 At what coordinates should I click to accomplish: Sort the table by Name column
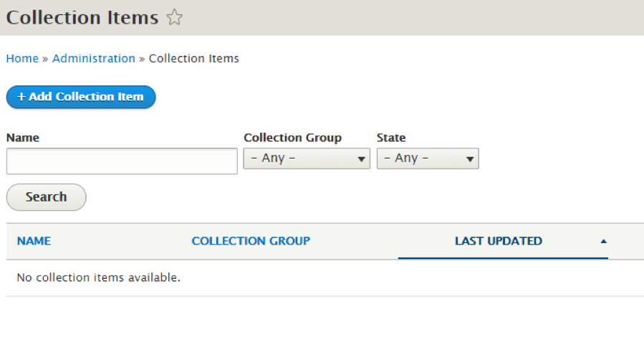coord(34,241)
